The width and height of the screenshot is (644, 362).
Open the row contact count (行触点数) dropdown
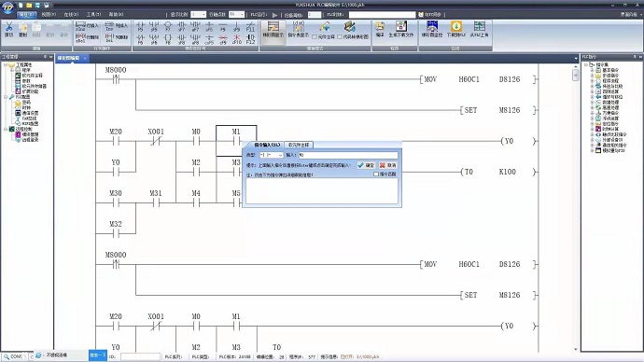(x=242, y=14)
